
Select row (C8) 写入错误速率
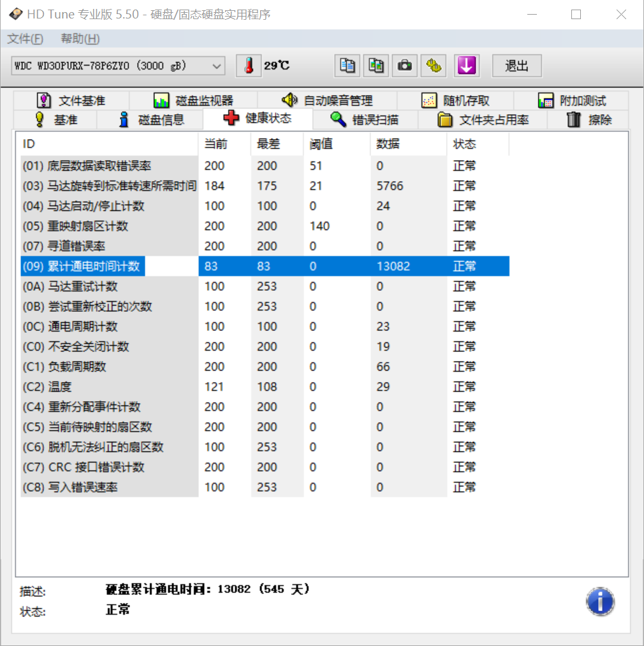265,487
